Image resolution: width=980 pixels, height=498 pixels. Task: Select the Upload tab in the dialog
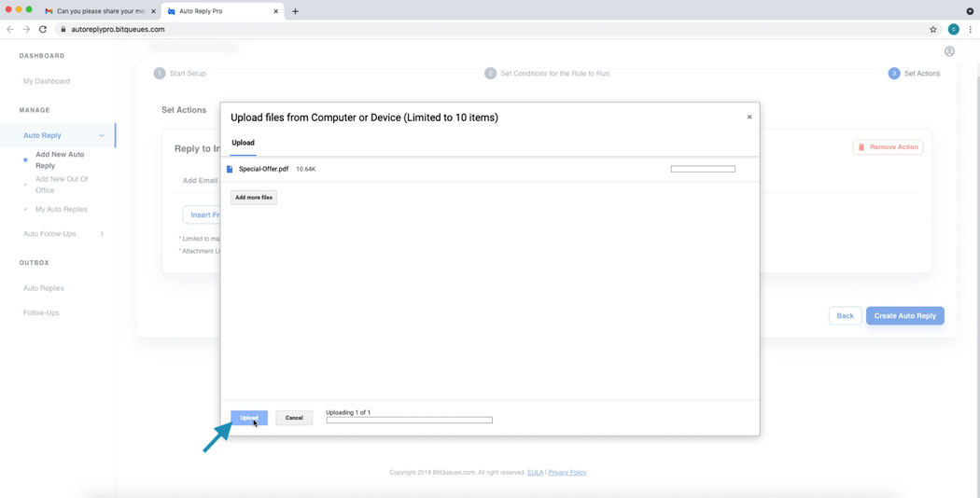click(243, 143)
